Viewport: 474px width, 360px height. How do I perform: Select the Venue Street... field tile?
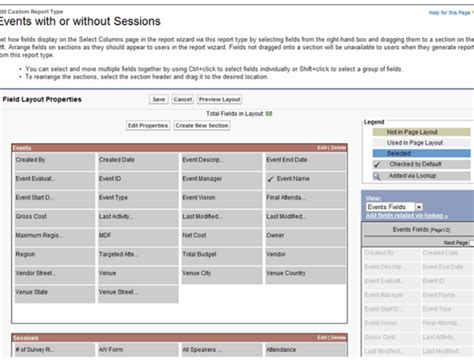(x=138, y=294)
